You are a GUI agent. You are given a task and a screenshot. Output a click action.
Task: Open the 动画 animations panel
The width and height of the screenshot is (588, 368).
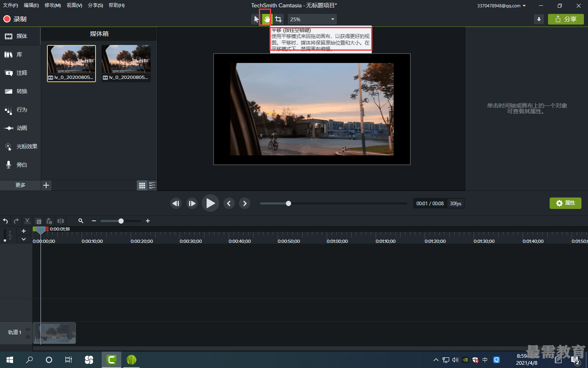click(x=20, y=128)
